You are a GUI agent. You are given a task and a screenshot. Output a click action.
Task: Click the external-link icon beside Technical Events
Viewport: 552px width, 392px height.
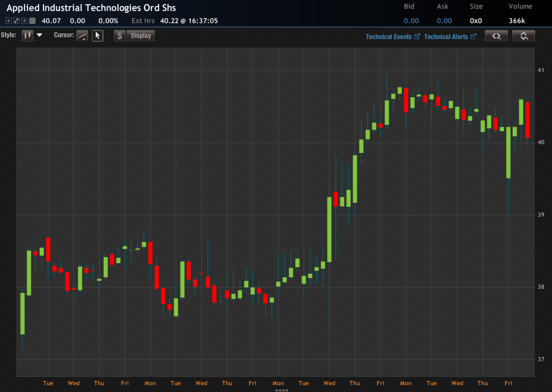(417, 36)
